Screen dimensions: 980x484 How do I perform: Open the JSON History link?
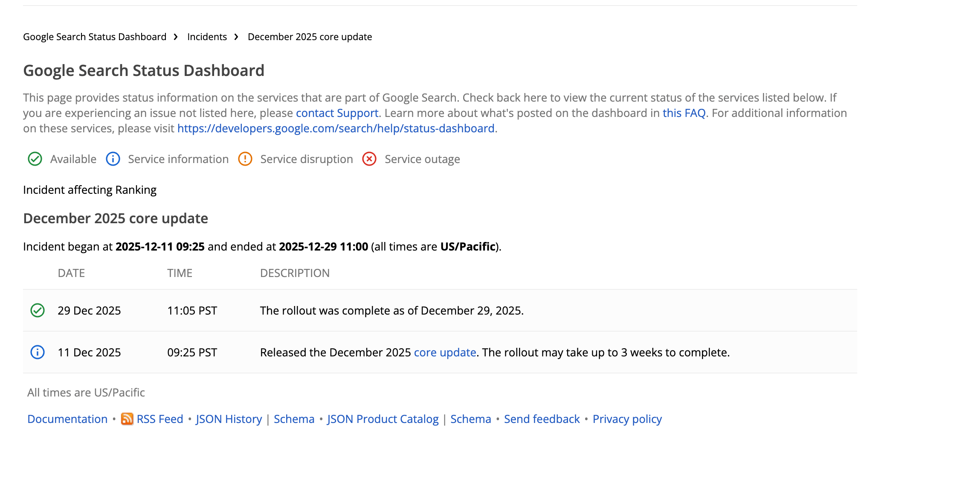229,419
